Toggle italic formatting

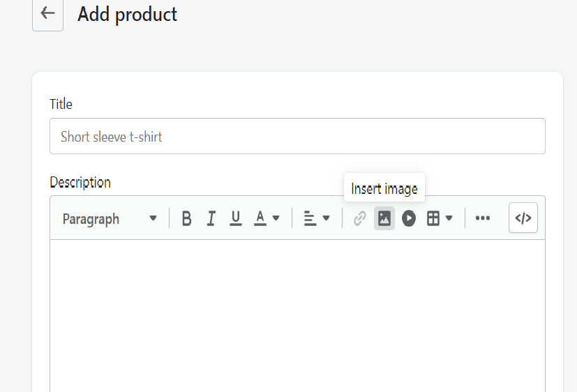coord(211,219)
